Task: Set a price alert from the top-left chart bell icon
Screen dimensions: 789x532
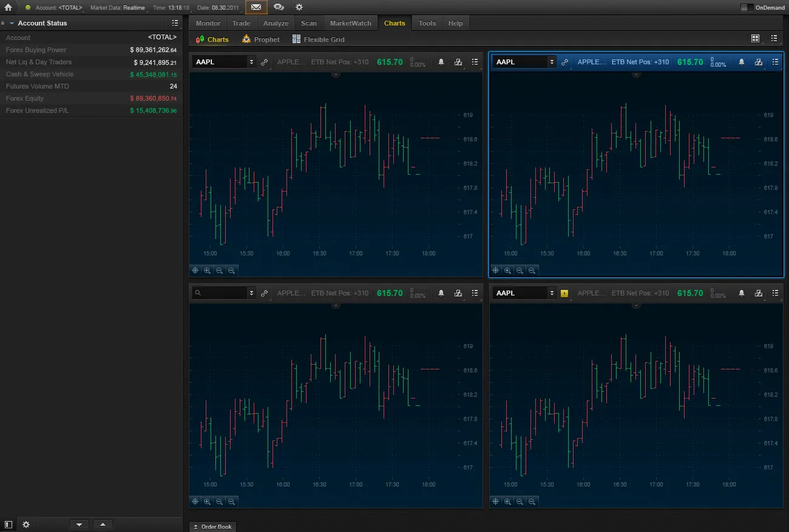Action: click(441, 62)
